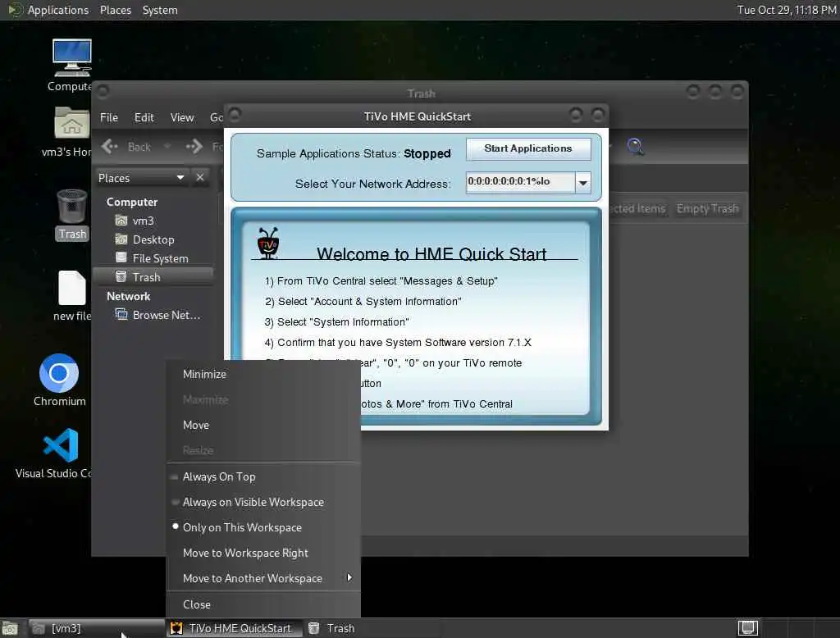Click the network address input field
This screenshot has width=840, height=638.
coord(520,182)
